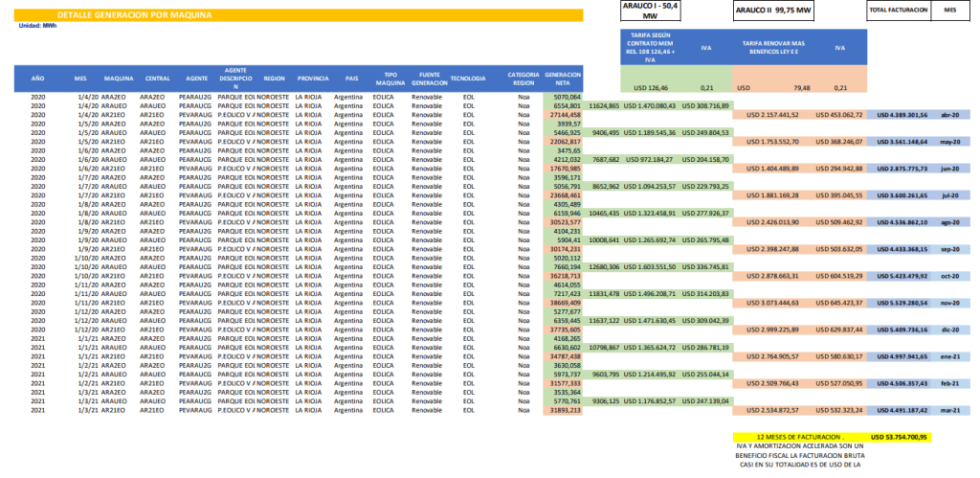Click the TOTAL FACTURACION header box
Image resolution: width=980 pixels, height=478 pixels.
(x=898, y=11)
